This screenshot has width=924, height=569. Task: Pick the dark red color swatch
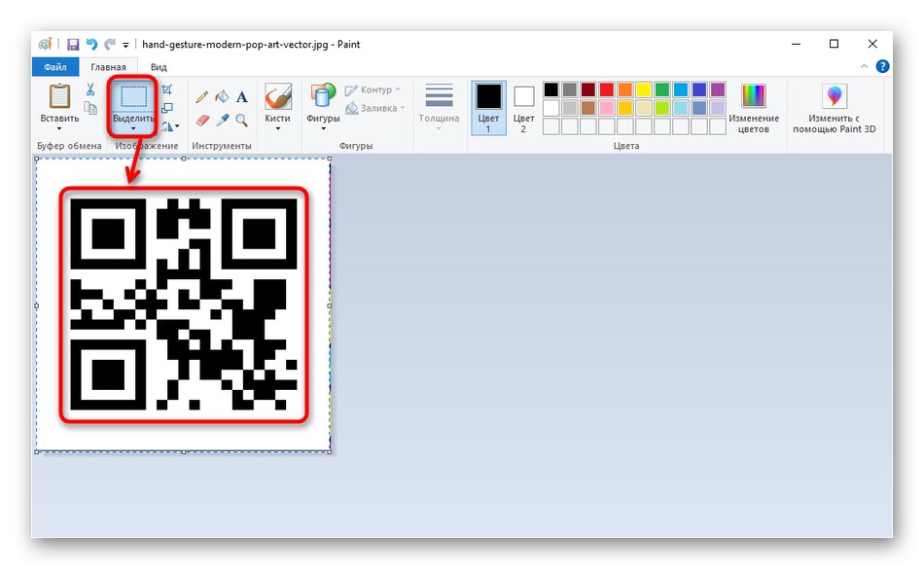588,89
